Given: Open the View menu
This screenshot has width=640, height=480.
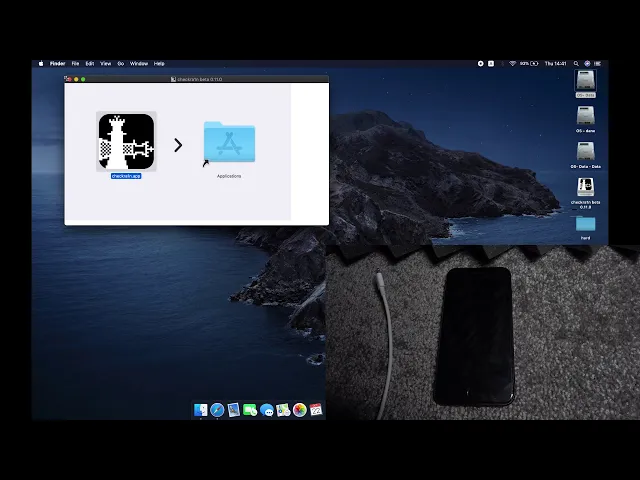Looking at the screenshot, I should tap(106, 64).
